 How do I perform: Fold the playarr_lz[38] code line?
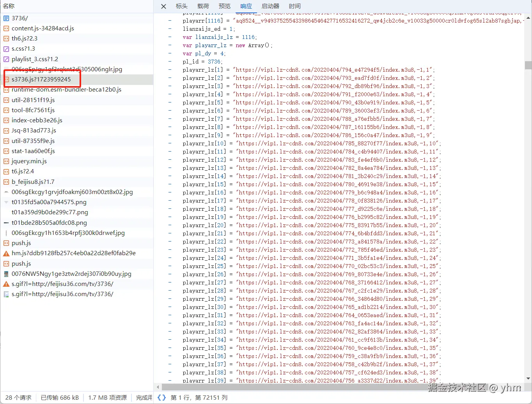click(170, 372)
